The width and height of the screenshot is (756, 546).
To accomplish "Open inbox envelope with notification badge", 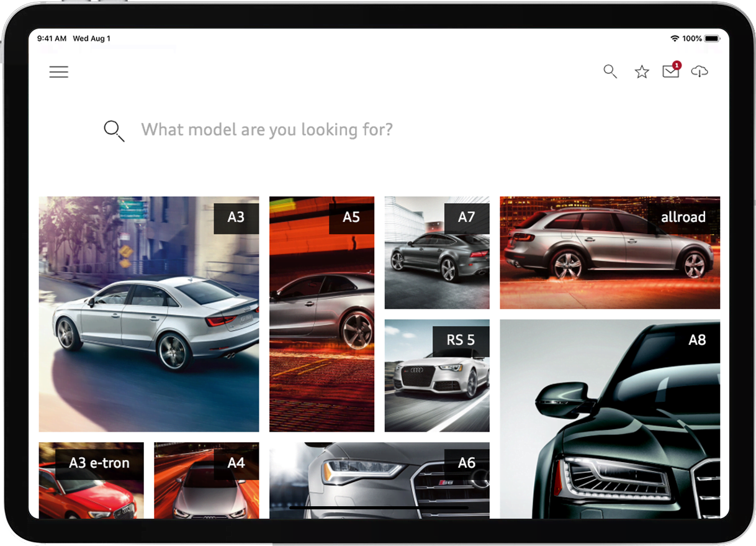I will pyautogui.click(x=671, y=71).
